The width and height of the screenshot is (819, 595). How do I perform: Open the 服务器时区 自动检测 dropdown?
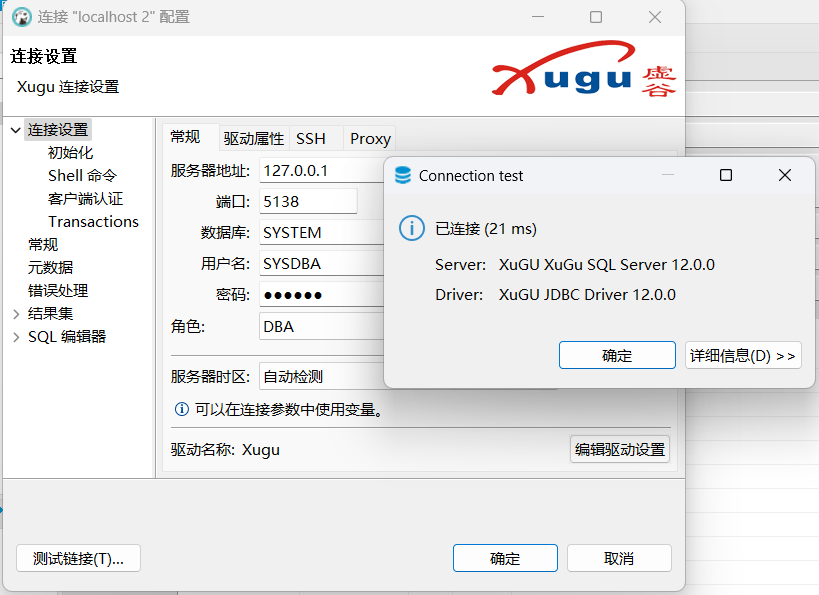[321, 377]
